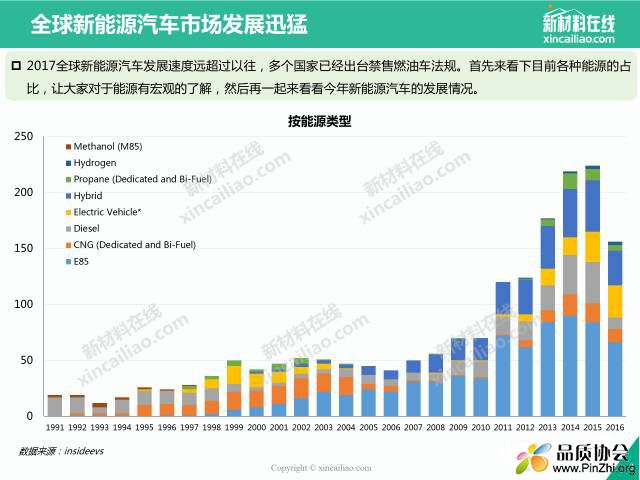The image size is (640, 480).
Task: Click the x-axis label 2005
Action: coord(369,427)
